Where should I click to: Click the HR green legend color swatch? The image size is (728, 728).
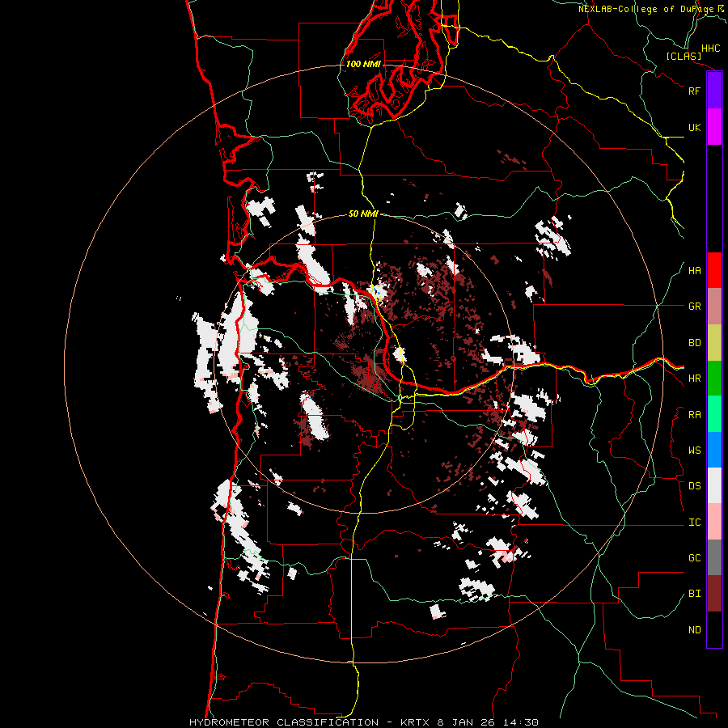714,378
